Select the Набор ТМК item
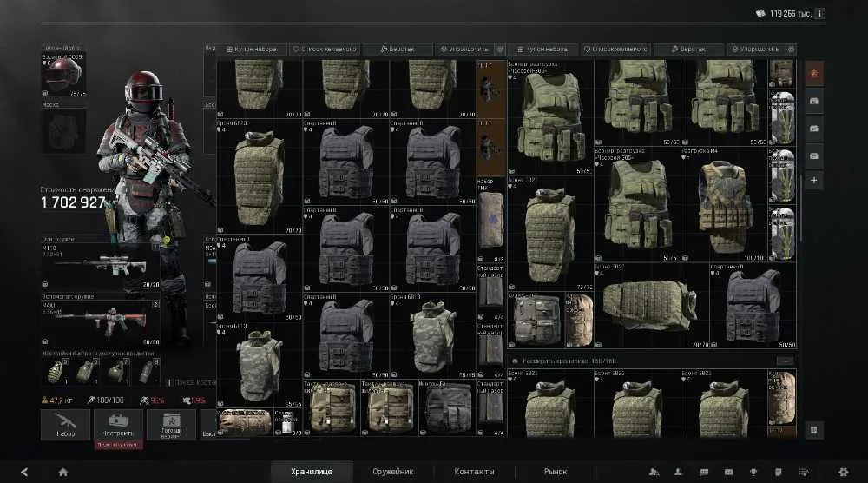868x483 pixels. pyautogui.click(x=491, y=220)
